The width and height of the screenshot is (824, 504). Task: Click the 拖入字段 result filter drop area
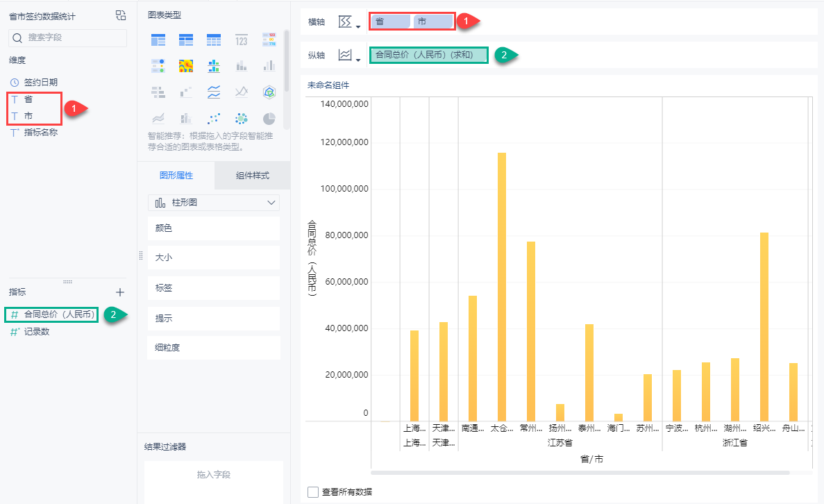[213, 482]
